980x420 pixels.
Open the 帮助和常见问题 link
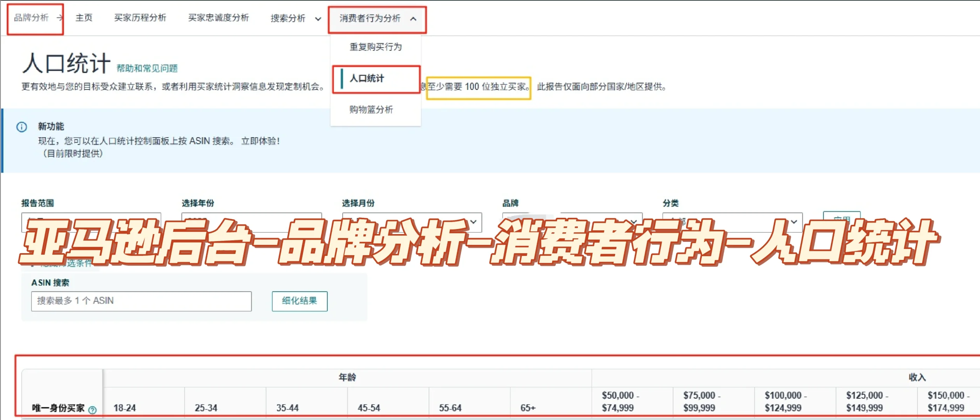click(x=147, y=68)
